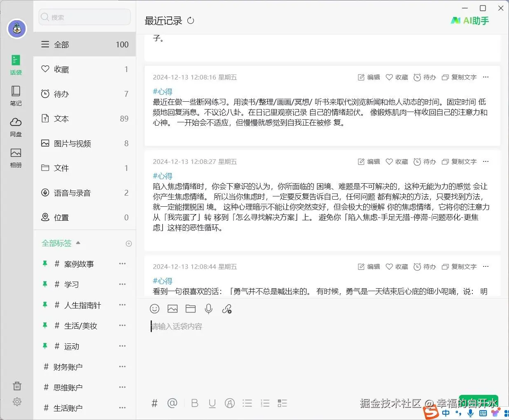Insert a hashtag with # button
Image resolution: width=509 pixels, height=420 pixels.
pyautogui.click(x=155, y=403)
